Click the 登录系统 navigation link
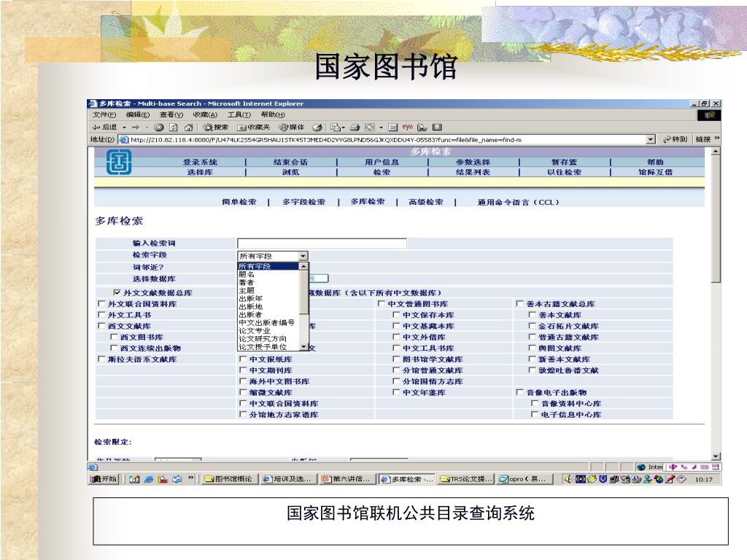Viewport: 747px width, 560px height. click(200, 162)
